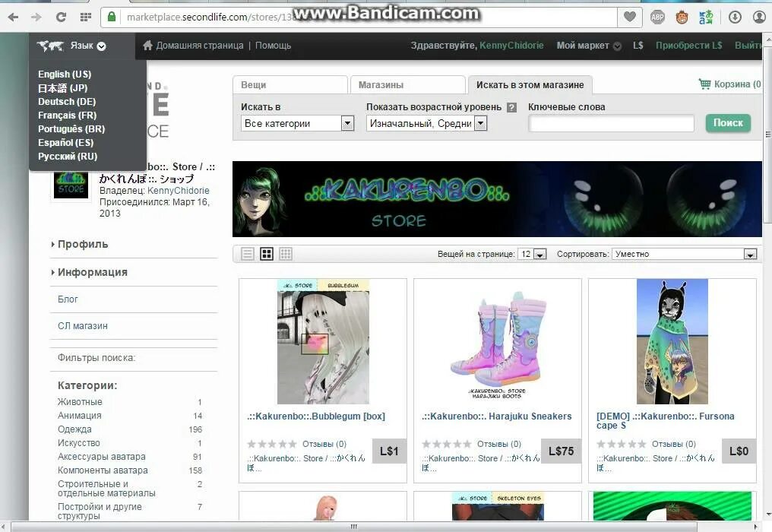Reload the page with the refresh icon
This screenshot has height=532, width=772.
(x=61, y=17)
